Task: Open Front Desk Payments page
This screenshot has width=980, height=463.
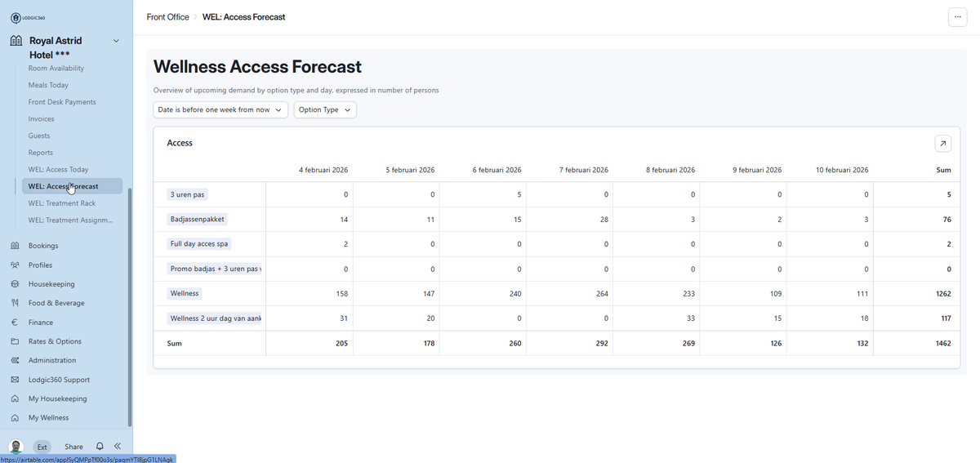Action: (62, 102)
